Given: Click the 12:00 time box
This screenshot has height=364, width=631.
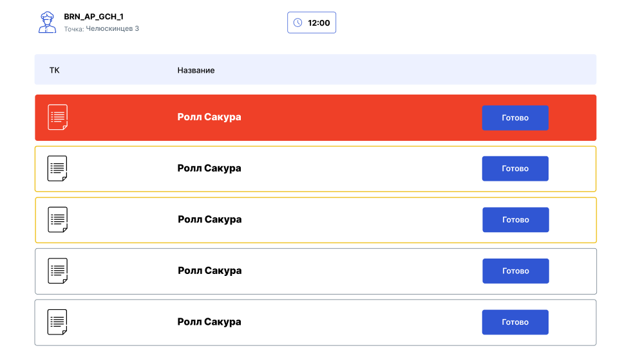Looking at the screenshot, I should click(x=312, y=23).
